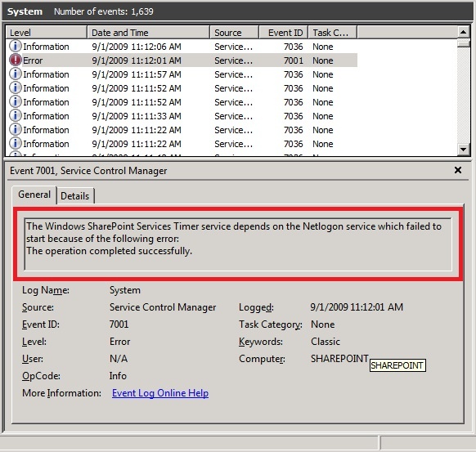Click the Error icon at 11:12:01 AM
This screenshot has height=452, width=476.
point(16,60)
